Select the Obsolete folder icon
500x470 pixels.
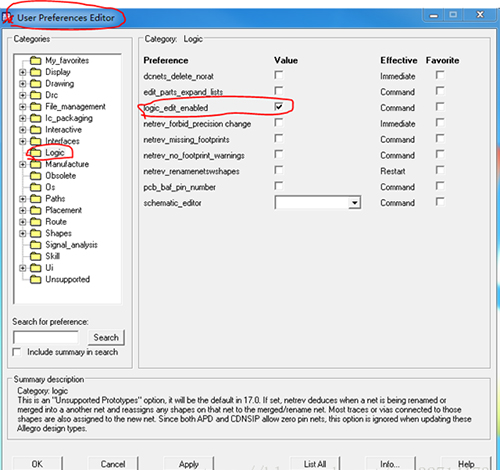35,176
